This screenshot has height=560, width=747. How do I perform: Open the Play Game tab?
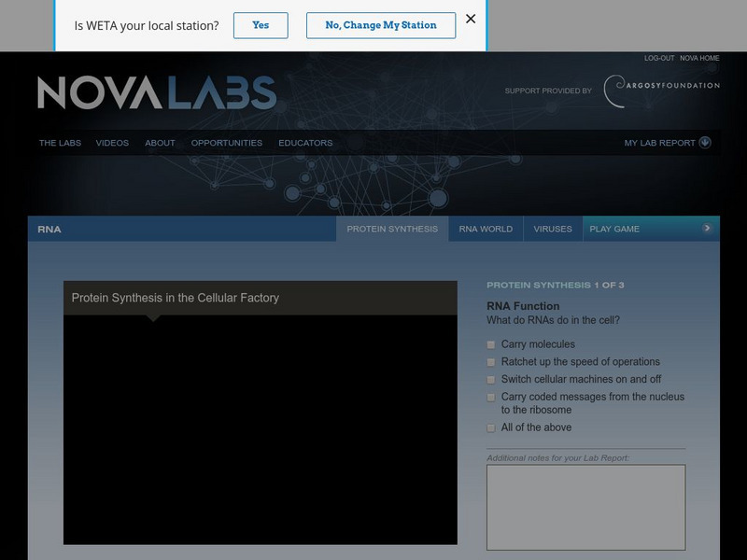point(651,229)
